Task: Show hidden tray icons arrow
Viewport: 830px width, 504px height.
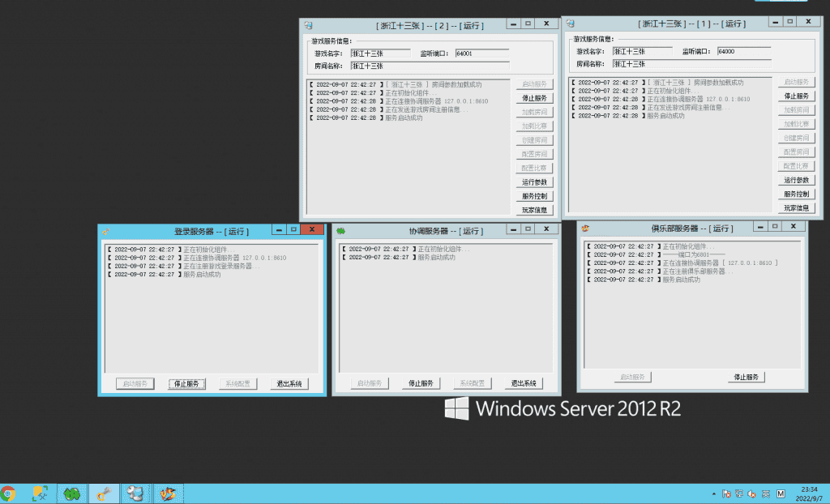Action: click(x=714, y=494)
